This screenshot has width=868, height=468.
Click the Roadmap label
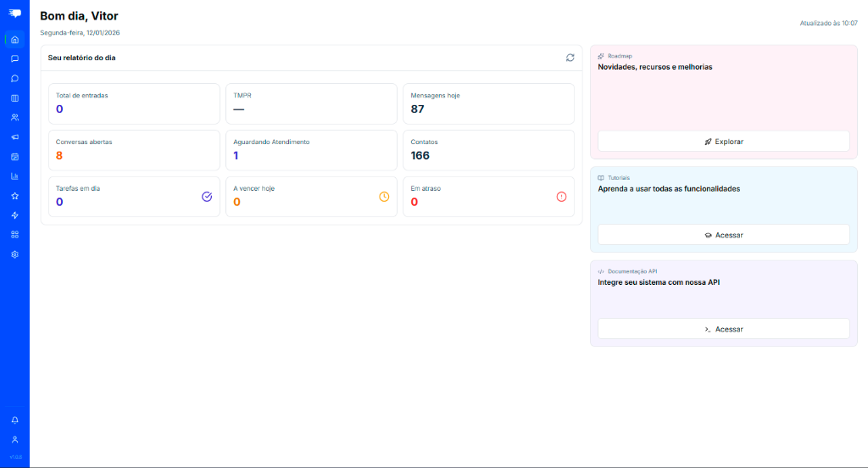[x=620, y=56]
